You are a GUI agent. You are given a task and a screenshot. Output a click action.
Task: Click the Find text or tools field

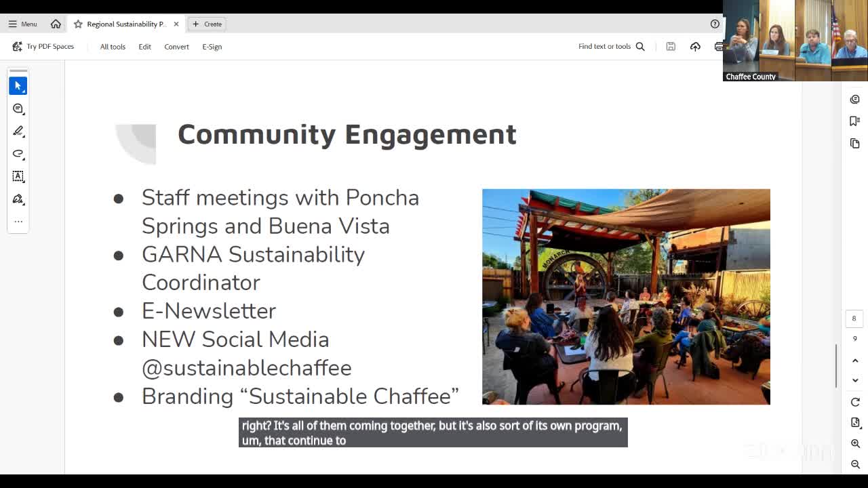point(610,47)
